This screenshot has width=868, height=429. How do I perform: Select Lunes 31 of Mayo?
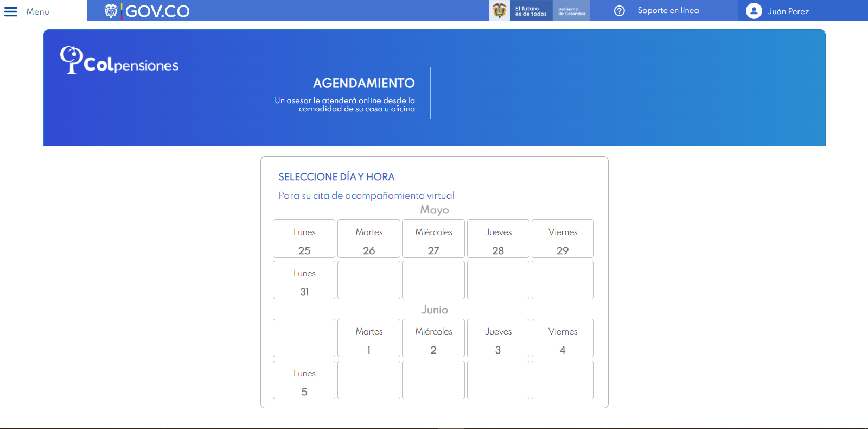click(x=304, y=280)
